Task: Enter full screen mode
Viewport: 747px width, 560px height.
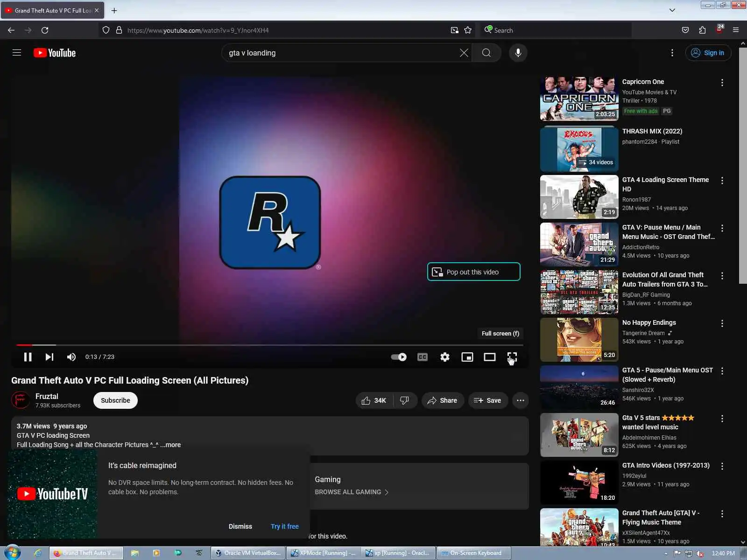Action: pyautogui.click(x=512, y=357)
